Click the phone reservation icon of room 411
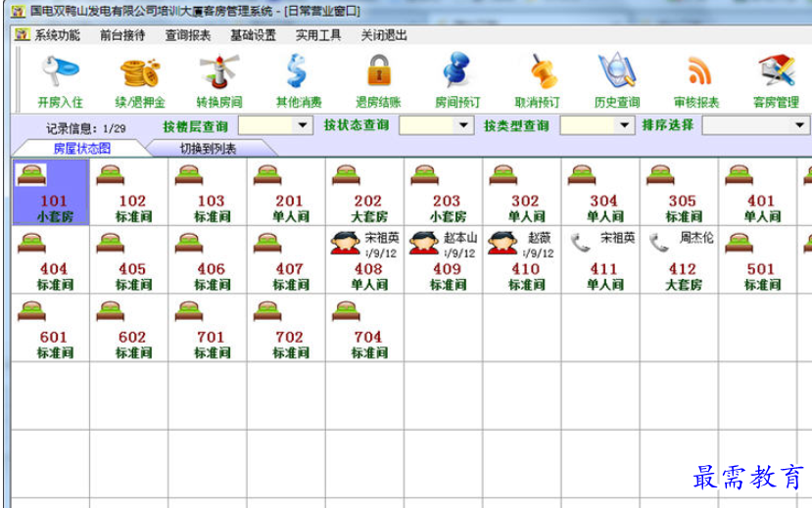 point(580,243)
